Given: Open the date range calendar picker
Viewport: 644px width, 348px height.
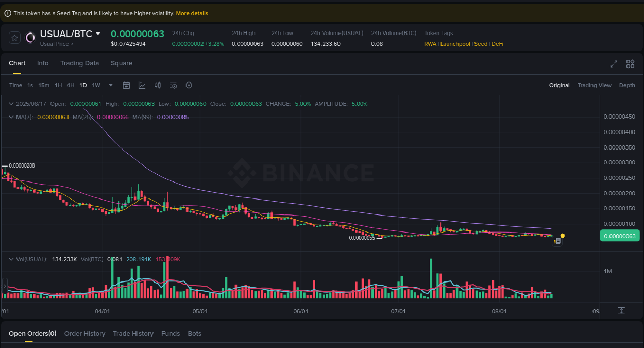Looking at the screenshot, I should click(126, 85).
